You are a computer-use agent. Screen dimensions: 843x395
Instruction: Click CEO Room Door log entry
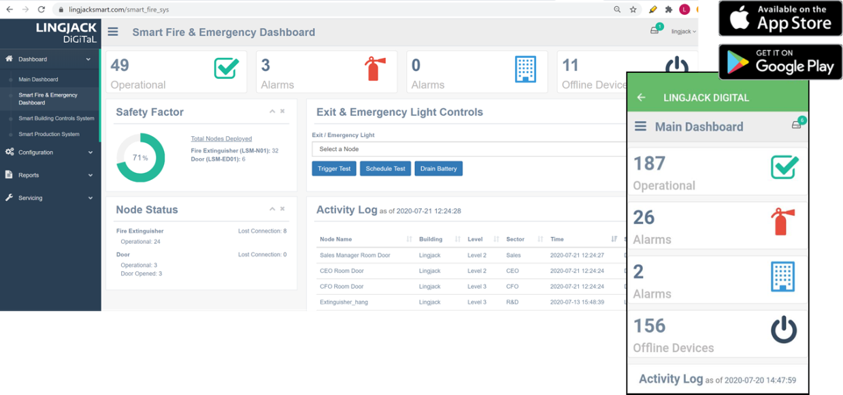pos(471,271)
